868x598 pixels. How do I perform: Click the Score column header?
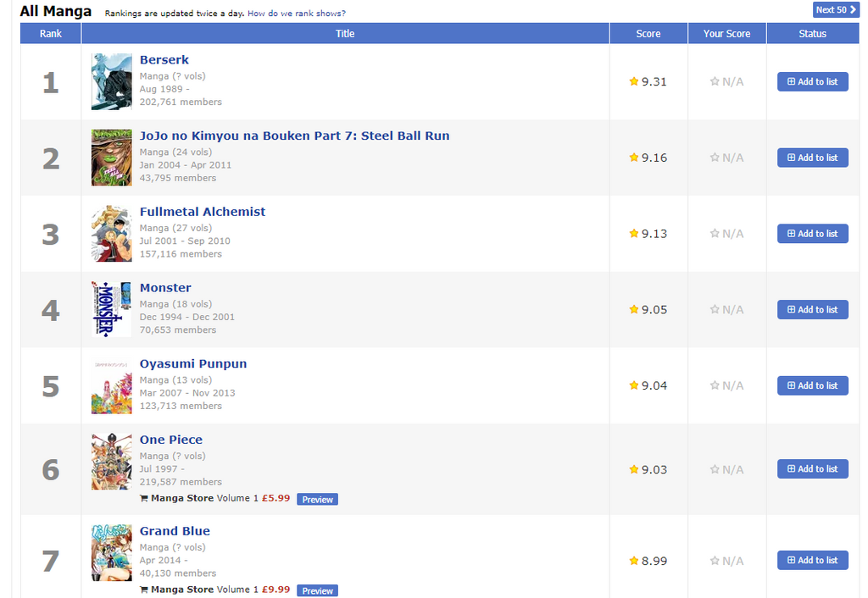648,34
